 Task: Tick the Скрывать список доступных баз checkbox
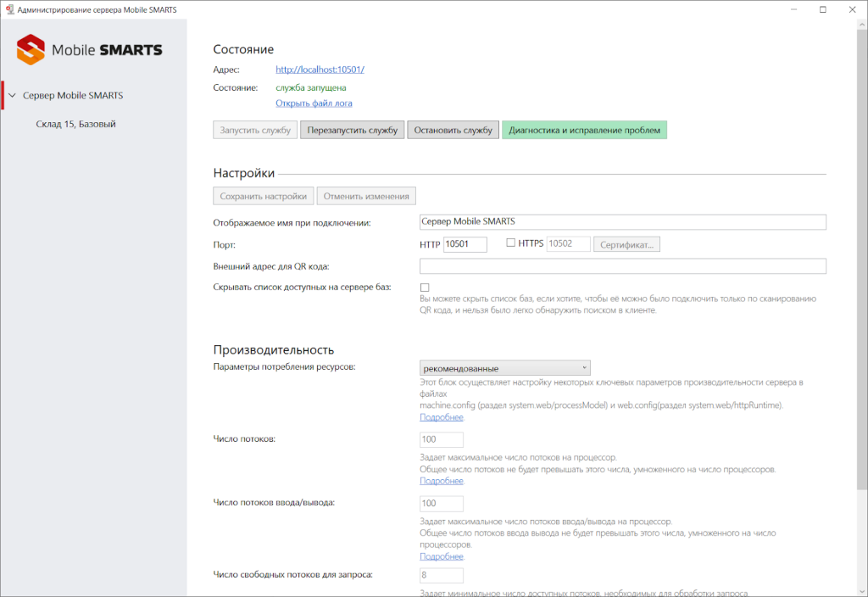tap(425, 287)
